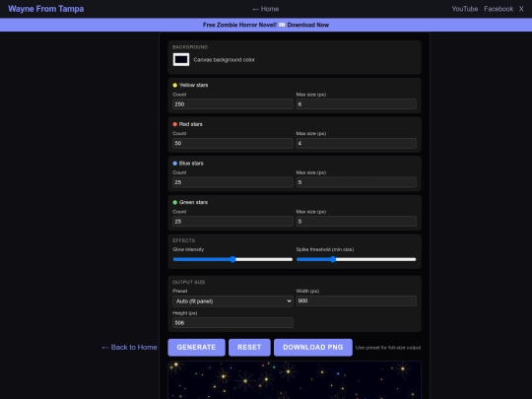532x399 pixels.
Task: Click the Yellow stars Count field
Action: point(233,104)
